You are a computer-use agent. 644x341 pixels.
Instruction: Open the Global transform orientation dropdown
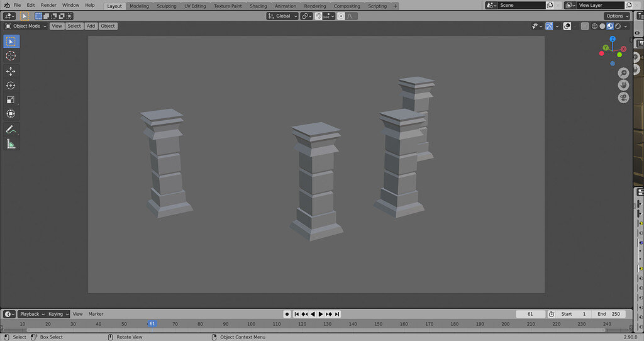tap(282, 16)
